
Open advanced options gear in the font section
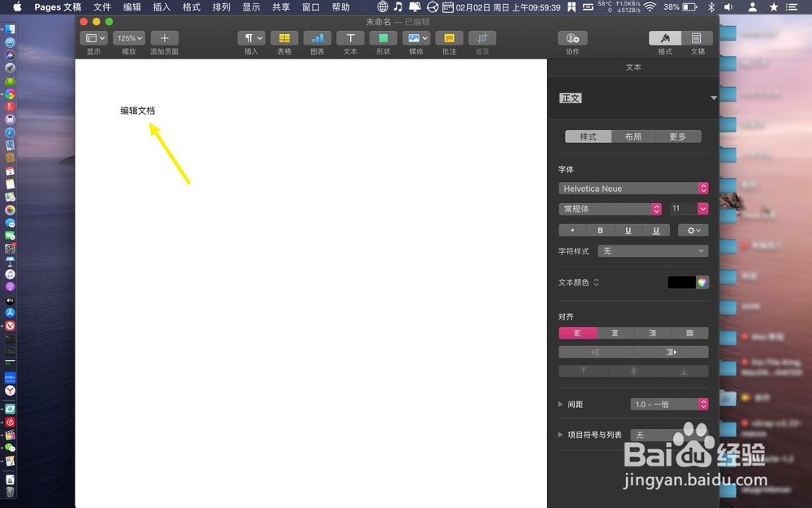(x=693, y=230)
